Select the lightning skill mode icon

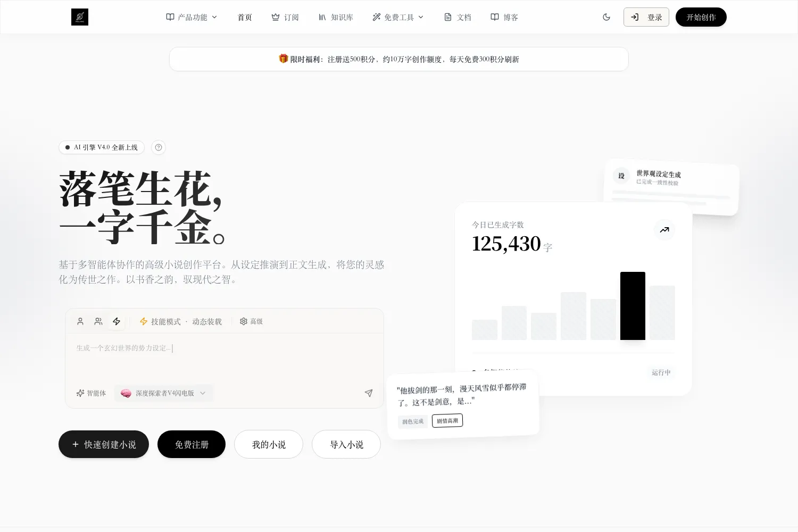pyautogui.click(x=117, y=321)
